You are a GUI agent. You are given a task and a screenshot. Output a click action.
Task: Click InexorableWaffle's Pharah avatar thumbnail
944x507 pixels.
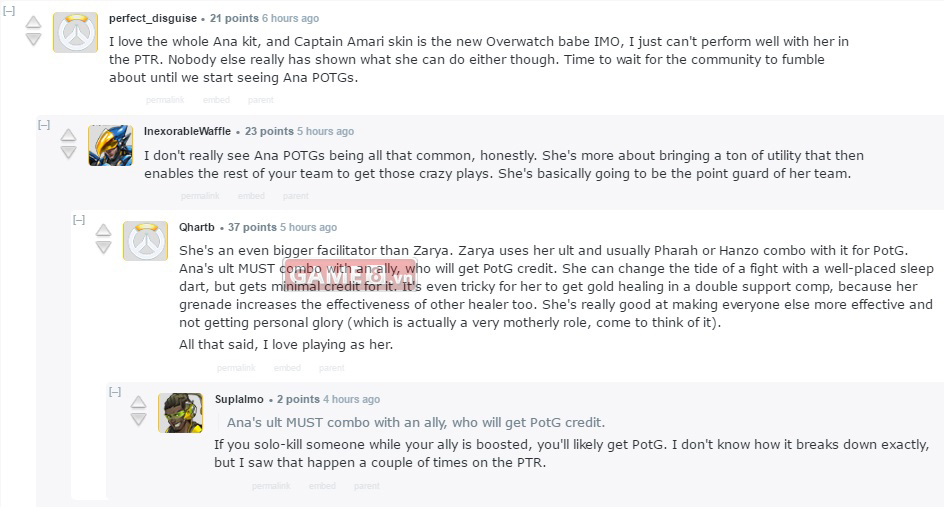coord(110,145)
